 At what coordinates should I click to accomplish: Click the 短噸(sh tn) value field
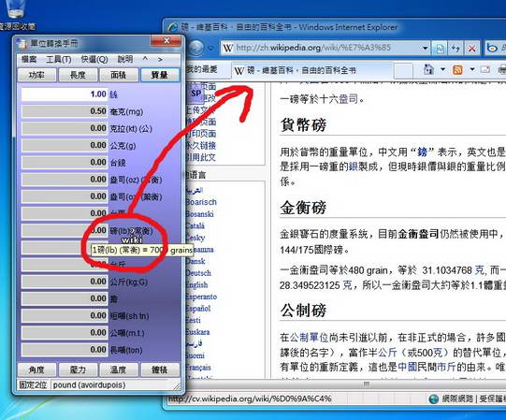65,316
